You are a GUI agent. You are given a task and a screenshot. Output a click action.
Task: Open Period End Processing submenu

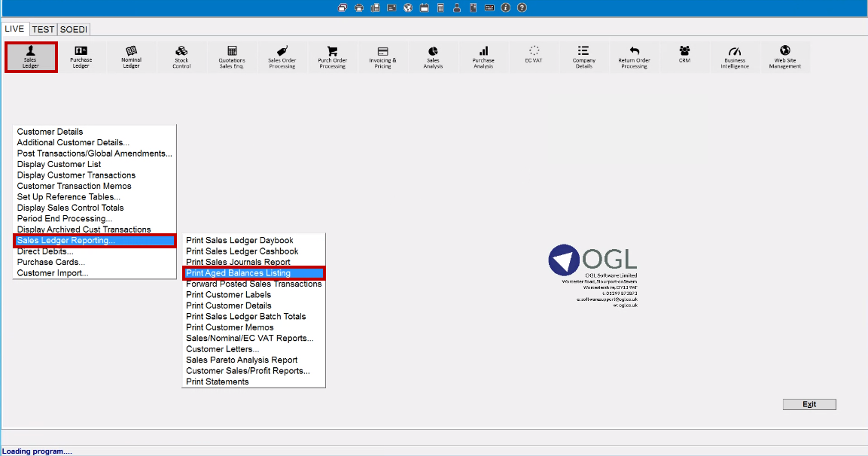95,218
